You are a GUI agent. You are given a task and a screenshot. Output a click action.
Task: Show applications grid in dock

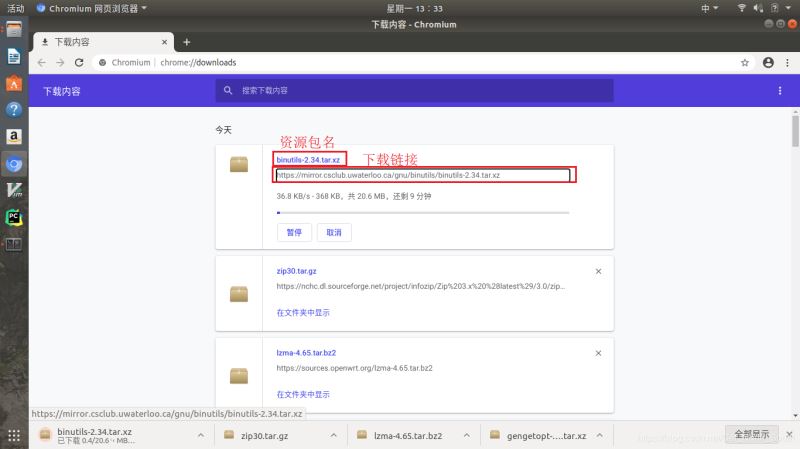pos(14,435)
